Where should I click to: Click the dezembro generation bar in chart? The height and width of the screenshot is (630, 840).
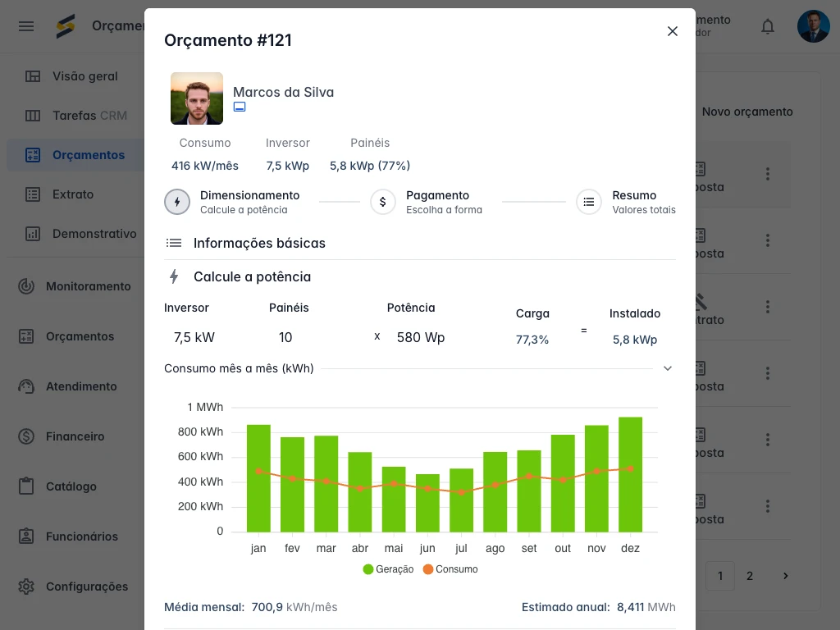click(x=630, y=474)
